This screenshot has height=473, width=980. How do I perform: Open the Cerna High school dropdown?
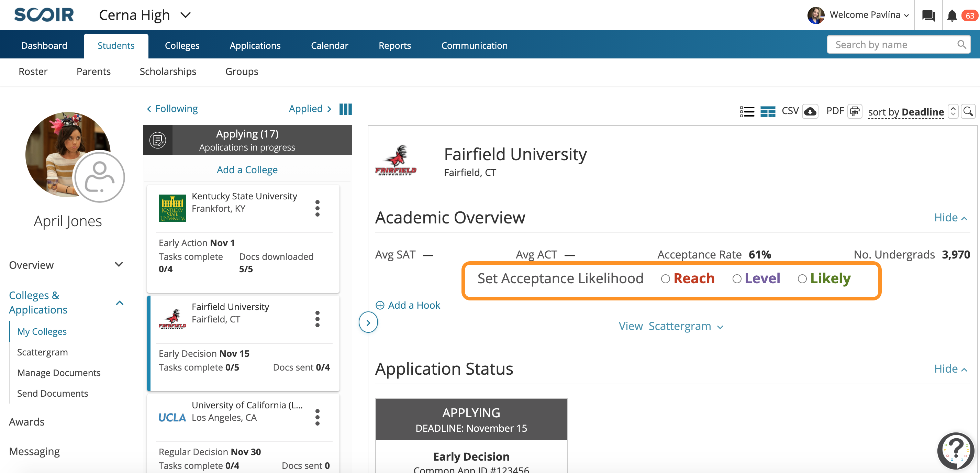(x=145, y=15)
